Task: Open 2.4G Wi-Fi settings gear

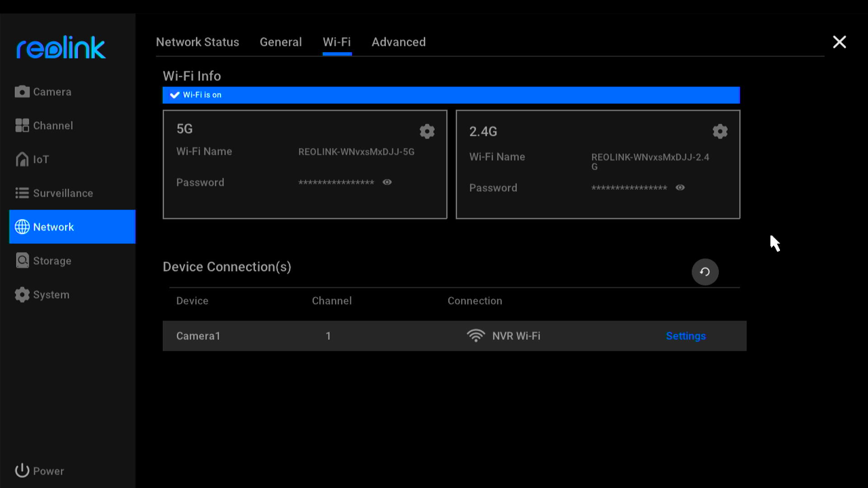Action: 720,131
